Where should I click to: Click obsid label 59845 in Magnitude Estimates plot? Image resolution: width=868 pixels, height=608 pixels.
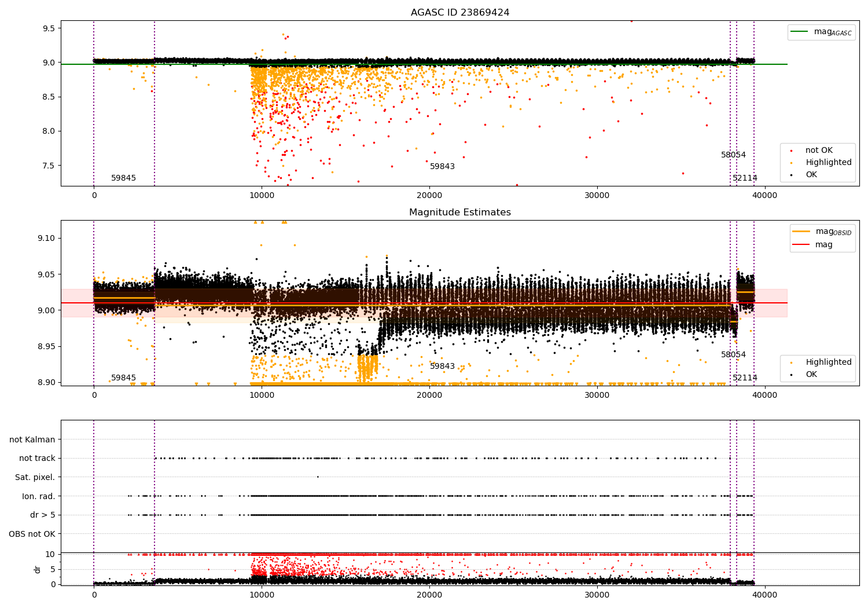click(123, 378)
